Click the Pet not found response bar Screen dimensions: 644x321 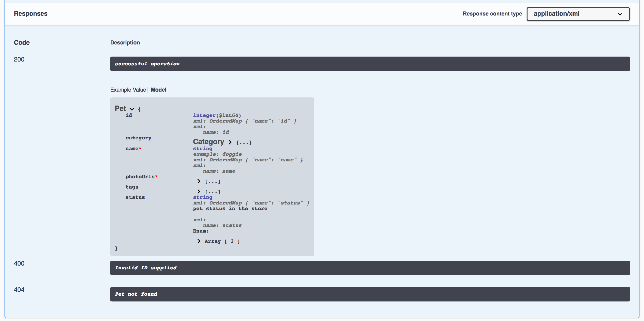(x=370, y=294)
